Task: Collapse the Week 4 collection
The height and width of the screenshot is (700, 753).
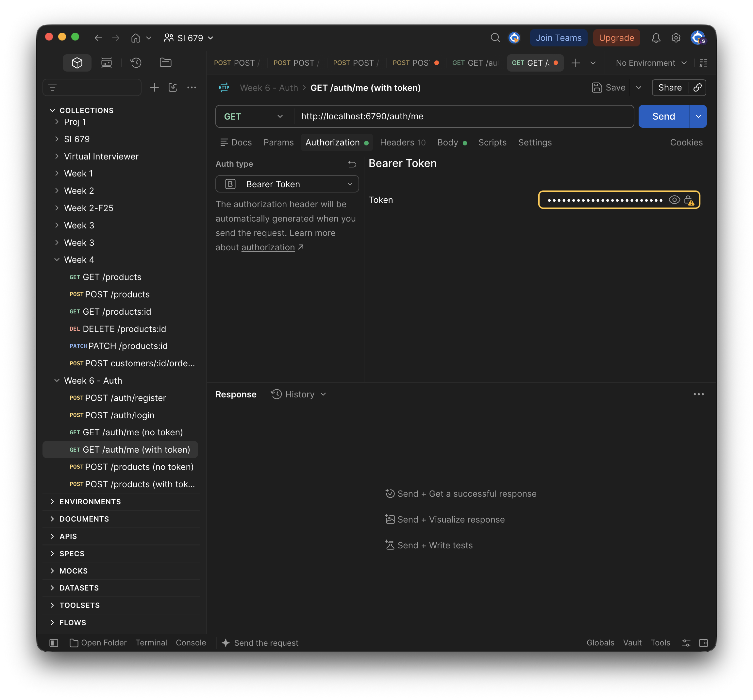Action: (x=57, y=260)
